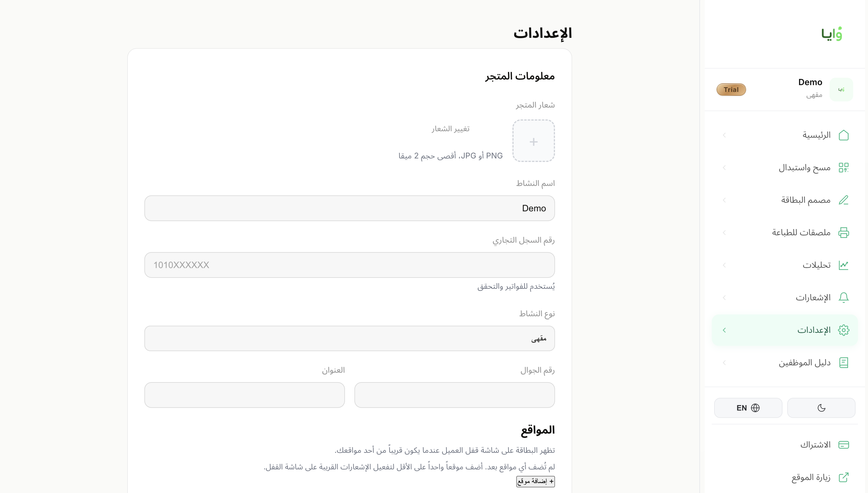The image size is (868, 493).
Task: Click the وايا logo at sidebar top
Action: click(x=832, y=33)
